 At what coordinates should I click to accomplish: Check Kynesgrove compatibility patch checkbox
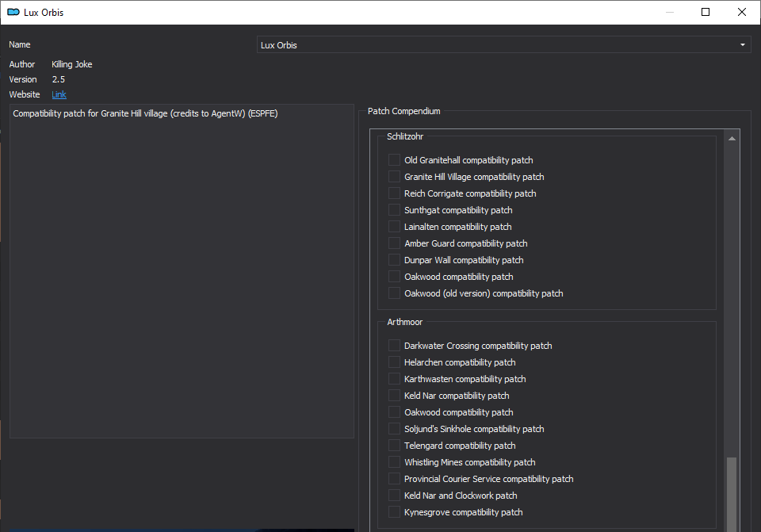pos(394,512)
